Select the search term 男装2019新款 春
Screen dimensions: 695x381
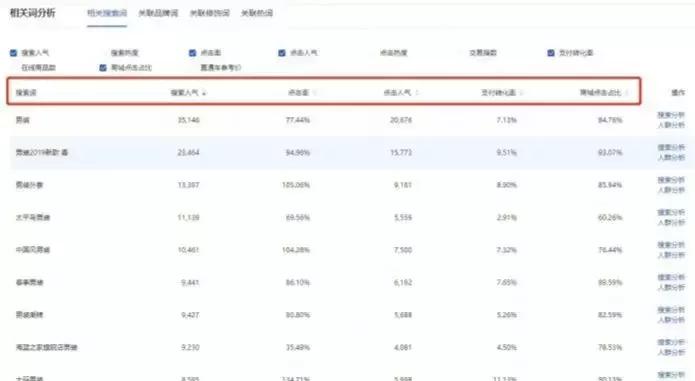42,152
